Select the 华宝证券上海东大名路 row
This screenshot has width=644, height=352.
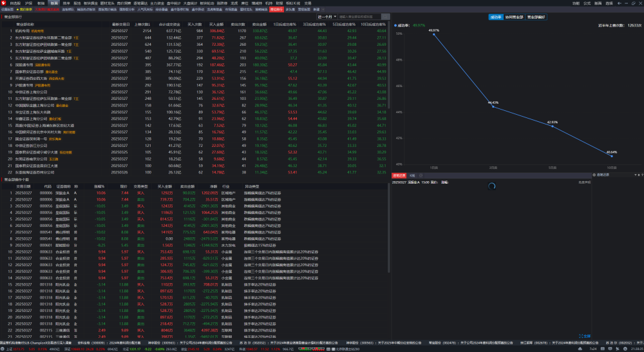click(x=194, y=112)
